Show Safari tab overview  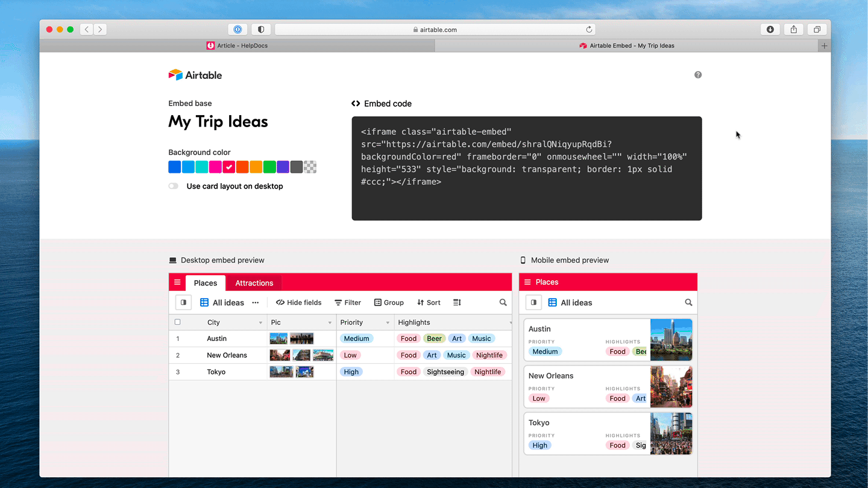coord(817,30)
